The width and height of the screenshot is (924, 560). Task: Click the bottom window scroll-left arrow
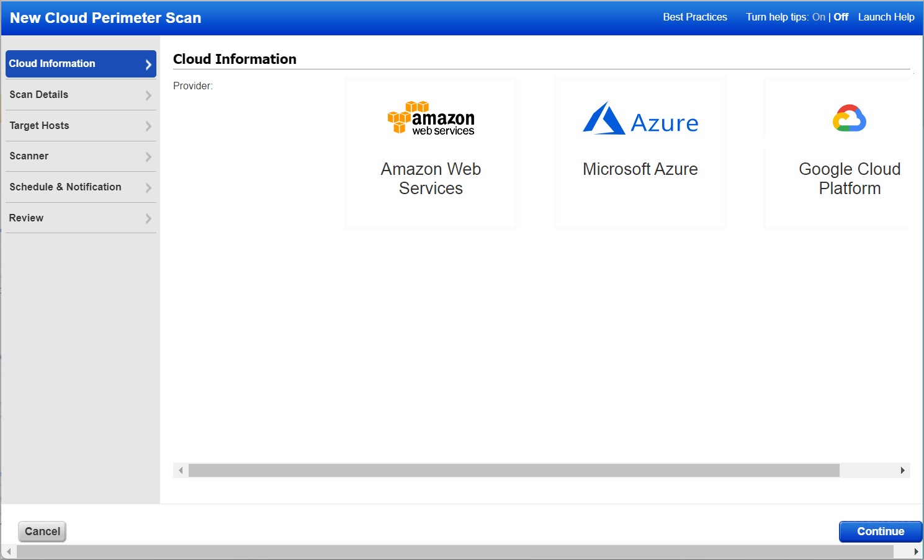(9, 551)
